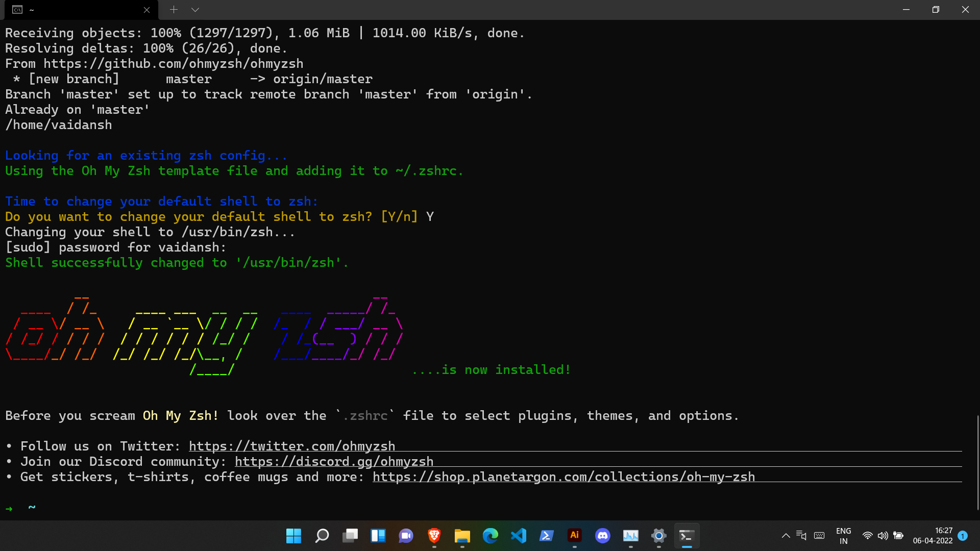Click the terminal scrollbar thumb
Image resolution: width=980 pixels, height=551 pixels.
pos(977,463)
